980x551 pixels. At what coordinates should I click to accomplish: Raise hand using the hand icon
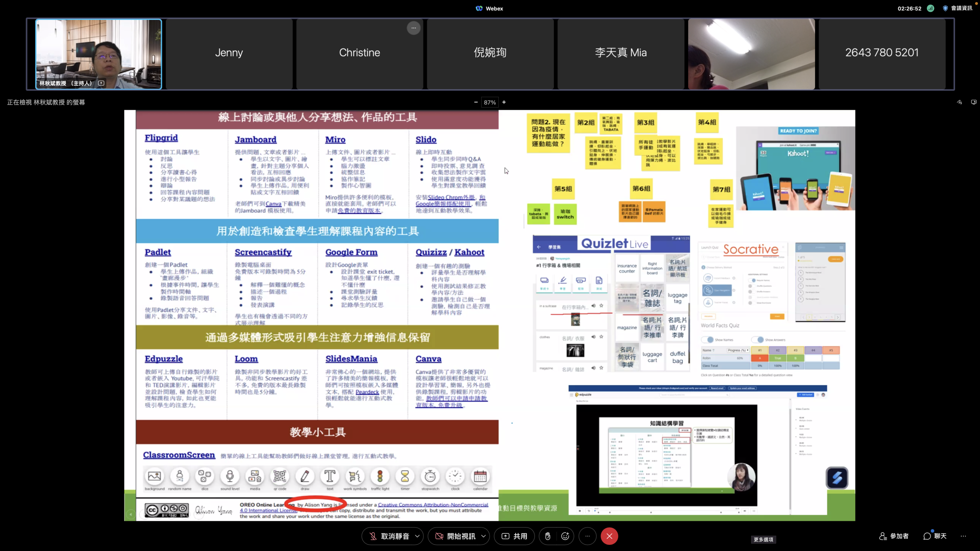click(x=548, y=536)
